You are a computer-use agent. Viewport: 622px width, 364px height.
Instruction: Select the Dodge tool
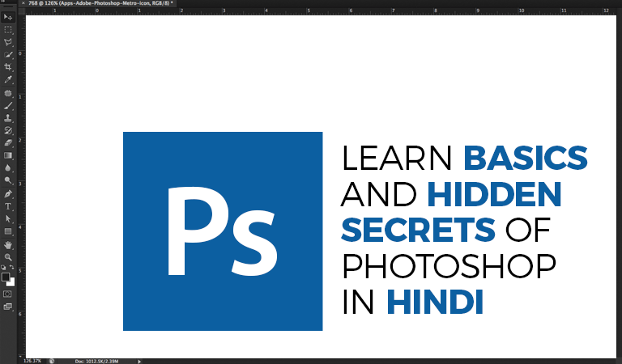pos(7,180)
